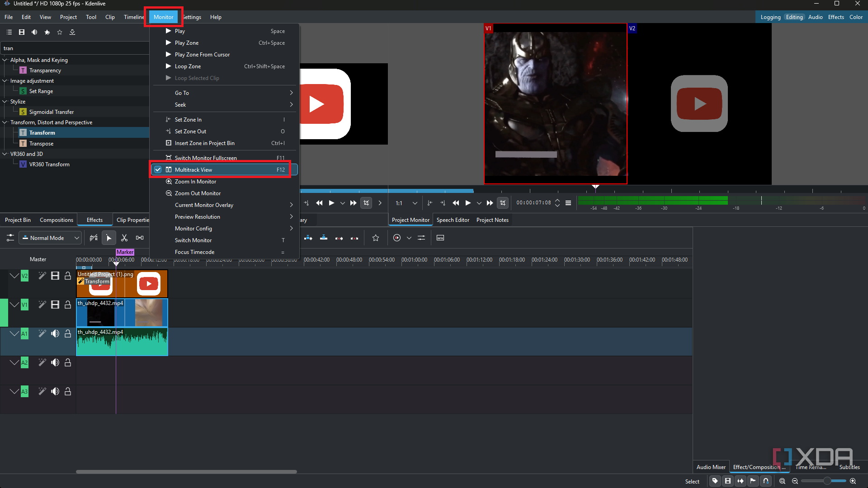Collapse track V2 chevron
Viewport: 868px width, 488px height.
click(14, 276)
